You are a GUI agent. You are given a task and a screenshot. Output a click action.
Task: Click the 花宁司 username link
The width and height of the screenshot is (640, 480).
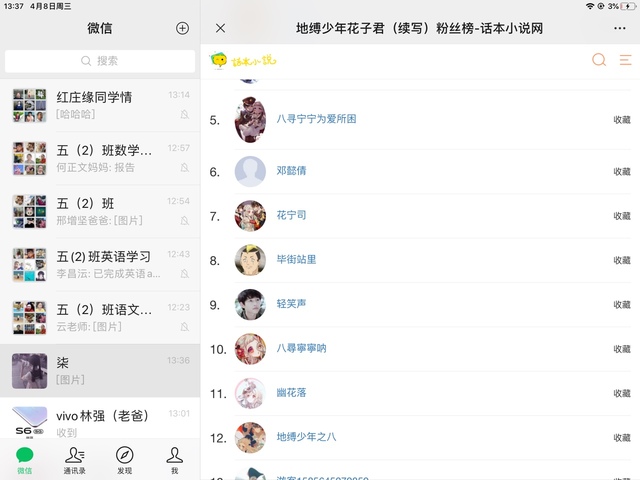(x=291, y=215)
